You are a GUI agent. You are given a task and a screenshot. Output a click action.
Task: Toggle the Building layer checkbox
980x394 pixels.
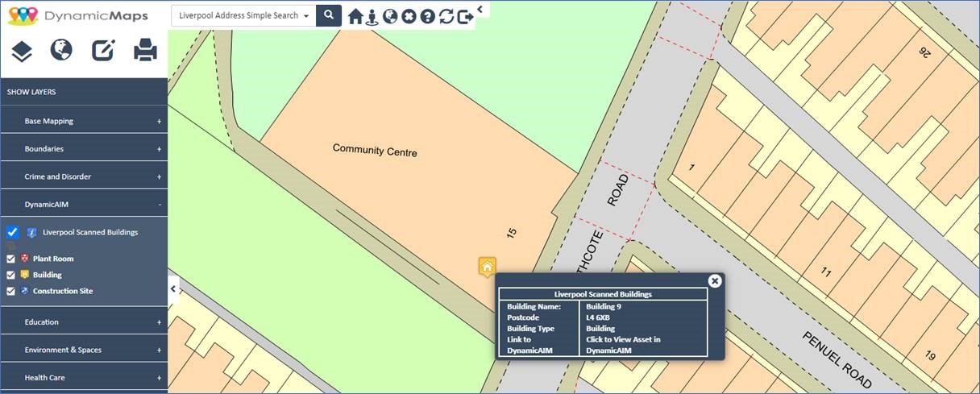point(10,275)
